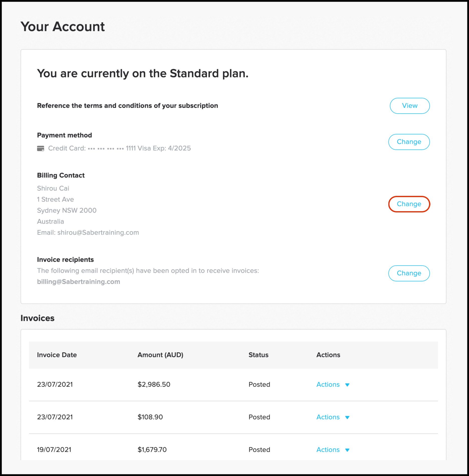Change the invoice recipients

pos(409,273)
